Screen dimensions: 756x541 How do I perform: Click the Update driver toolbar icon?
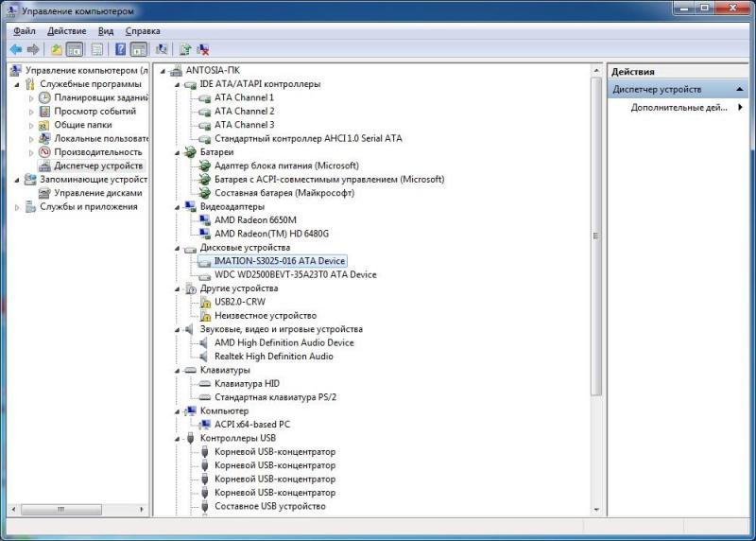click(185, 49)
